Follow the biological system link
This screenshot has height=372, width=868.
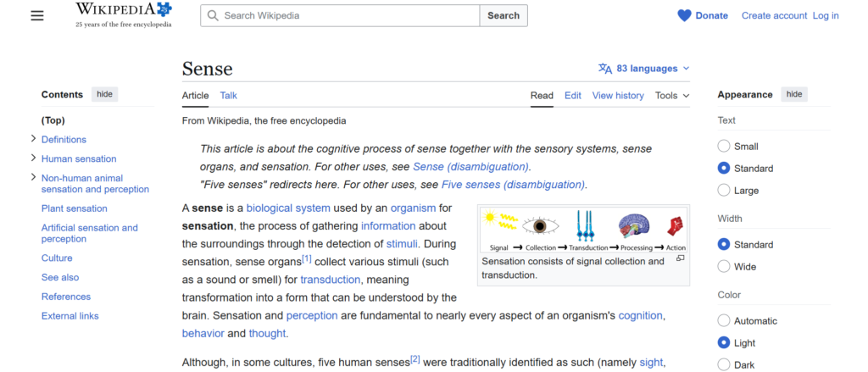[288, 208]
